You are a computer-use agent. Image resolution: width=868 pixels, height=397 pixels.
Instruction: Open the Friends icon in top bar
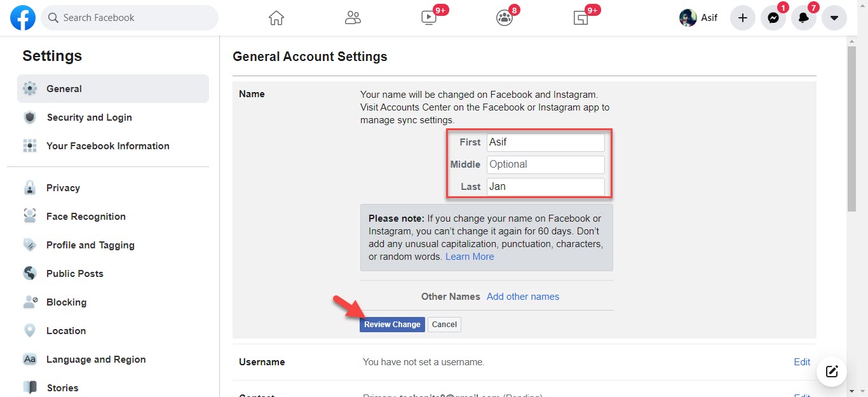click(353, 18)
